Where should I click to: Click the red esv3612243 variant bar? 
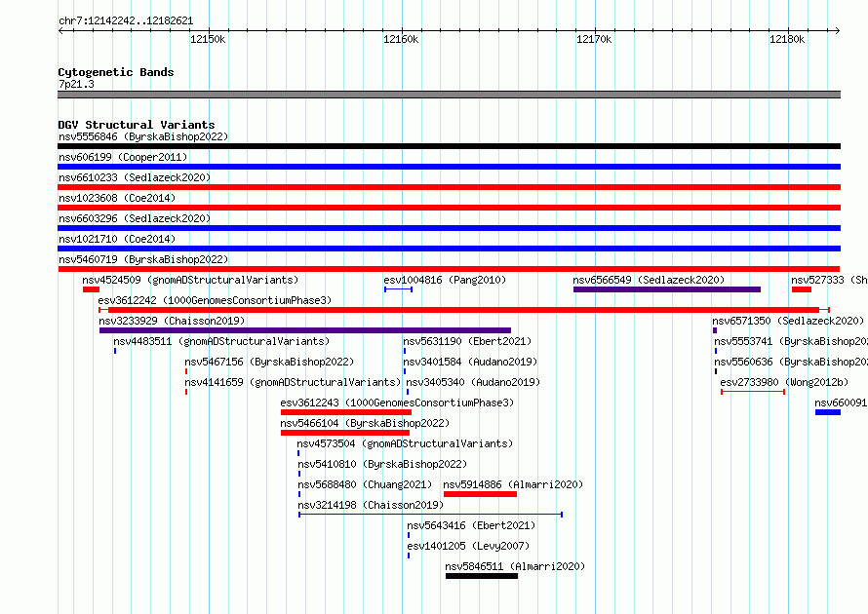click(346, 412)
